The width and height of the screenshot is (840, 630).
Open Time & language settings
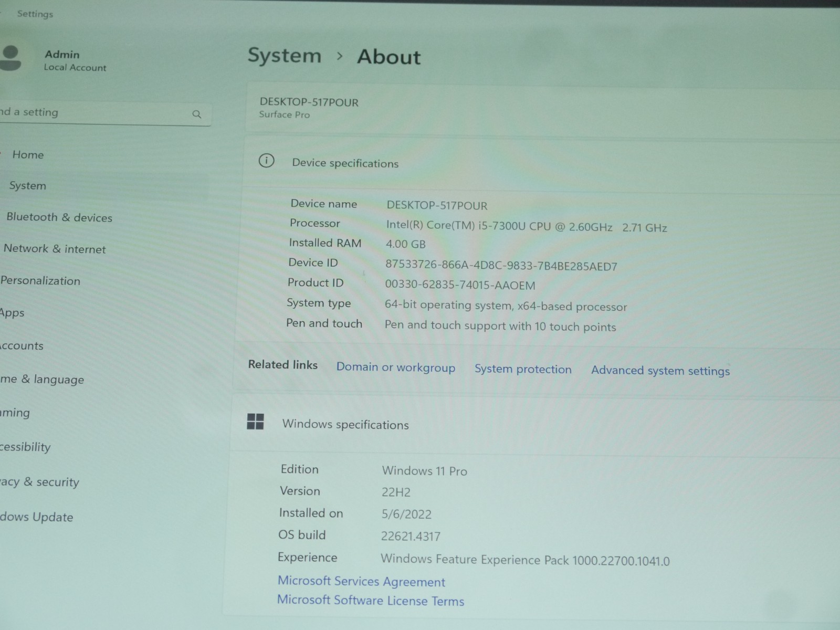42,379
